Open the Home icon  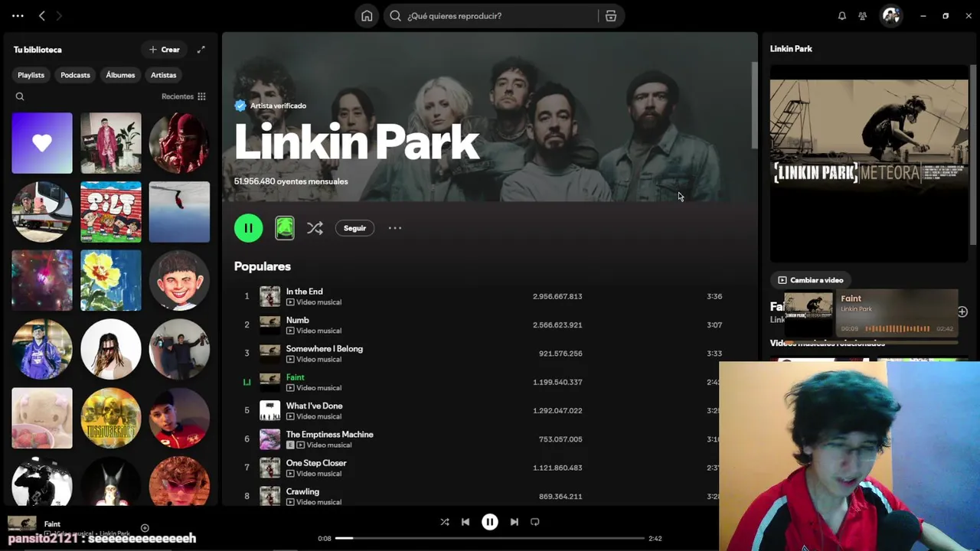(x=367, y=15)
